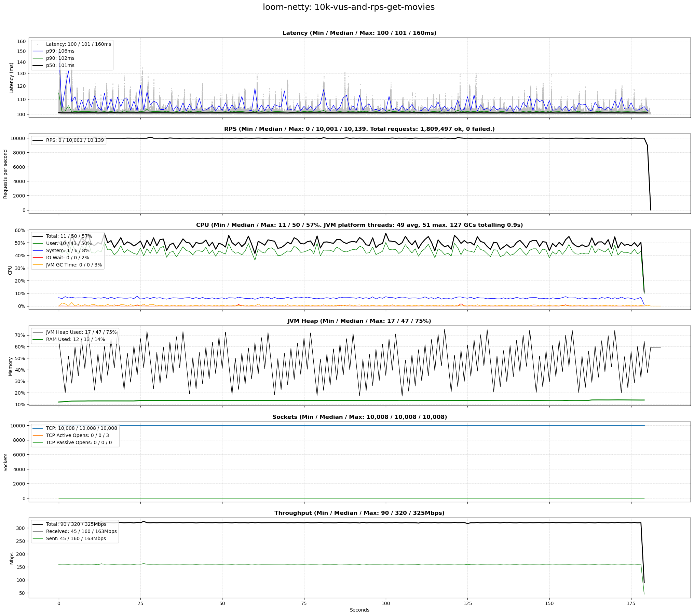Click the main title loom-netty: 10k-vus-and-rps-get-movies

tap(349, 7)
